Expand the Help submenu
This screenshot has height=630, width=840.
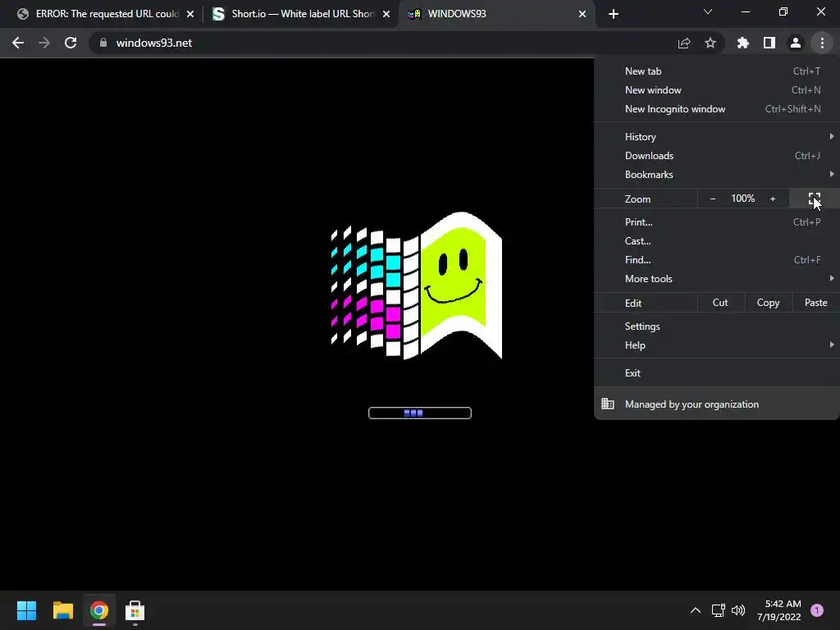click(717, 345)
